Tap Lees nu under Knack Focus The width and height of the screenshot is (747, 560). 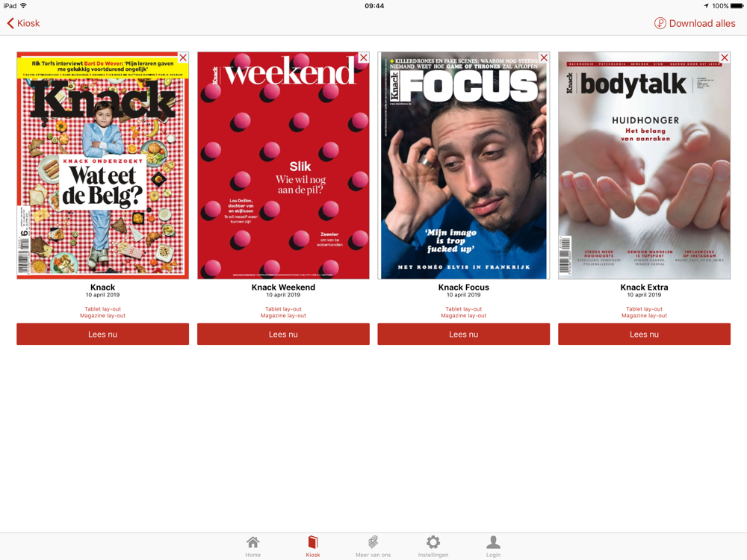[464, 335]
